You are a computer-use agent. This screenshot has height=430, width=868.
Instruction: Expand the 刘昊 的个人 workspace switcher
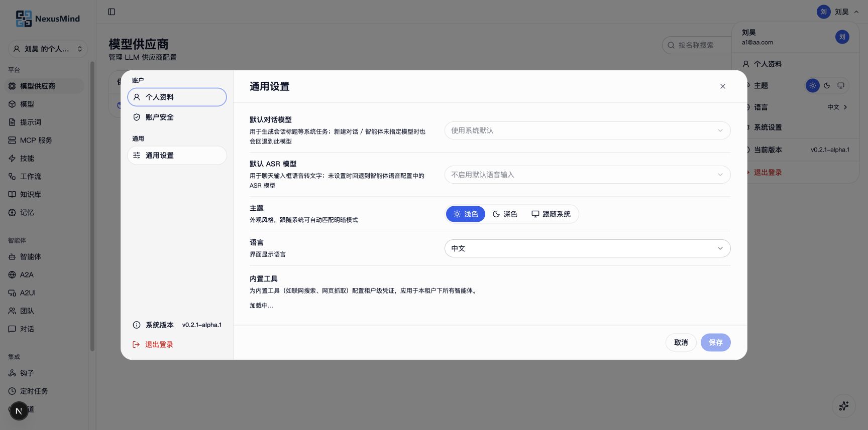click(x=48, y=49)
